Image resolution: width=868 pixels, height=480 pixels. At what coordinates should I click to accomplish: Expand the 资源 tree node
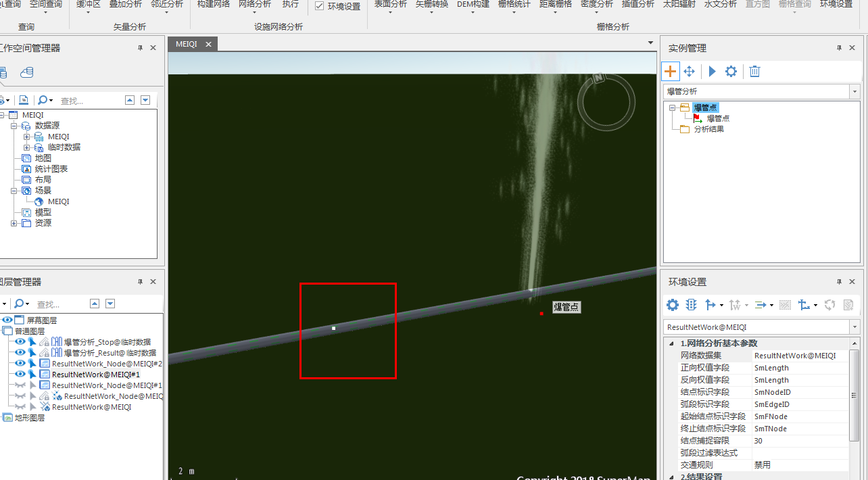click(14, 223)
